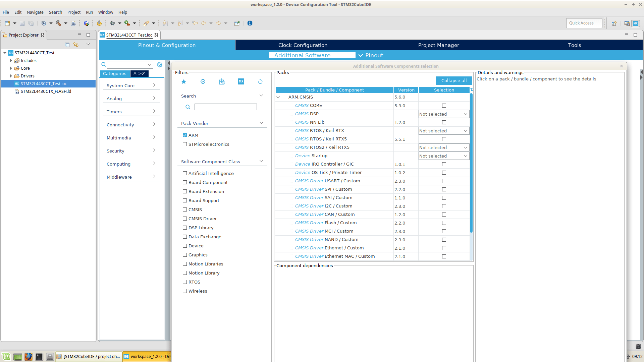The height and width of the screenshot is (362, 644).
Task: Switch to Clock Configuration tab
Action: (303, 45)
